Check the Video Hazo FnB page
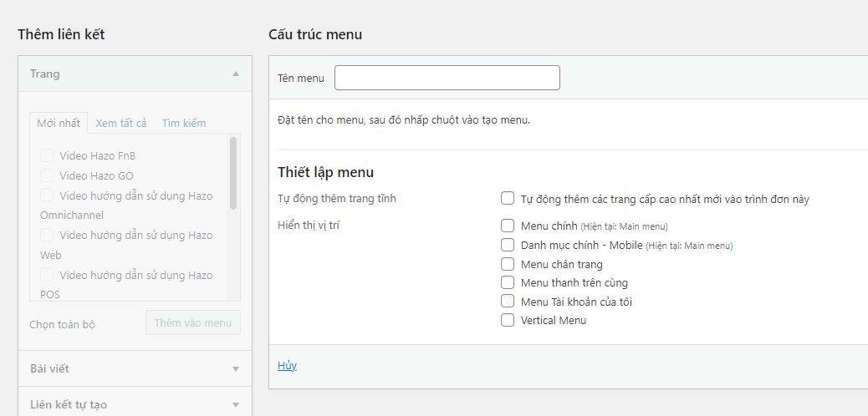 pyautogui.click(x=47, y=155)
